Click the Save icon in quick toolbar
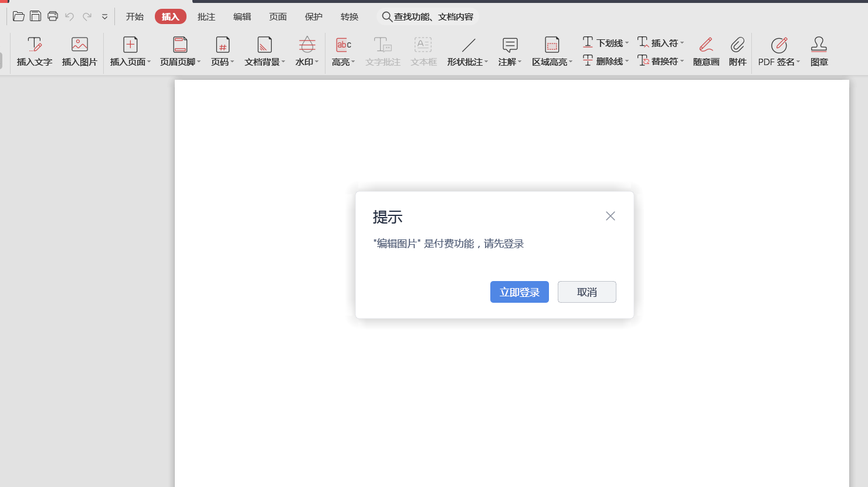The image size is (868, 487). (x=36, y=16)
